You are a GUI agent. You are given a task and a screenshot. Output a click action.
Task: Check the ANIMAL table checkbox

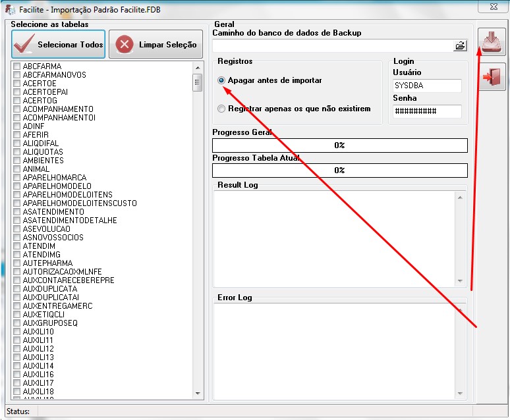[16, 169]
